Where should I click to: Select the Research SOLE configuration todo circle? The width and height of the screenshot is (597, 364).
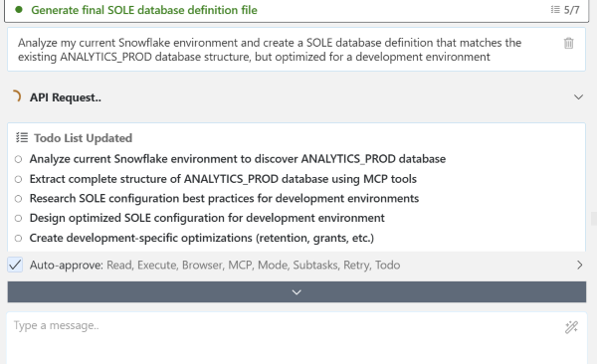(18, 199)
